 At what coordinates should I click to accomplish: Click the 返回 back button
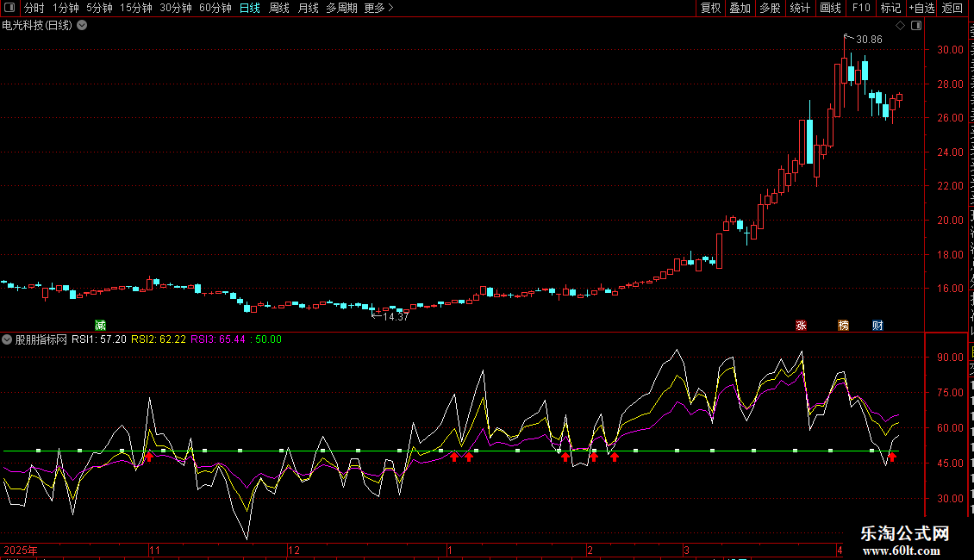click(952, 8)
